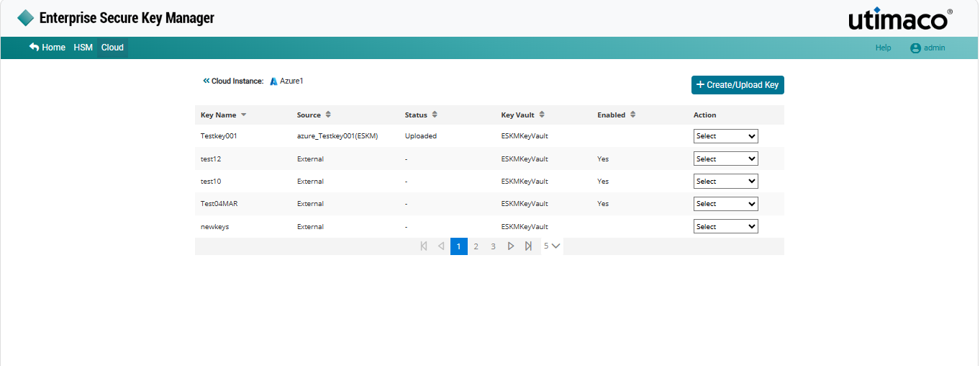Click Yes enabled cell in test10 row
This screenshot has width=980, height=366.
coord(603,182)
